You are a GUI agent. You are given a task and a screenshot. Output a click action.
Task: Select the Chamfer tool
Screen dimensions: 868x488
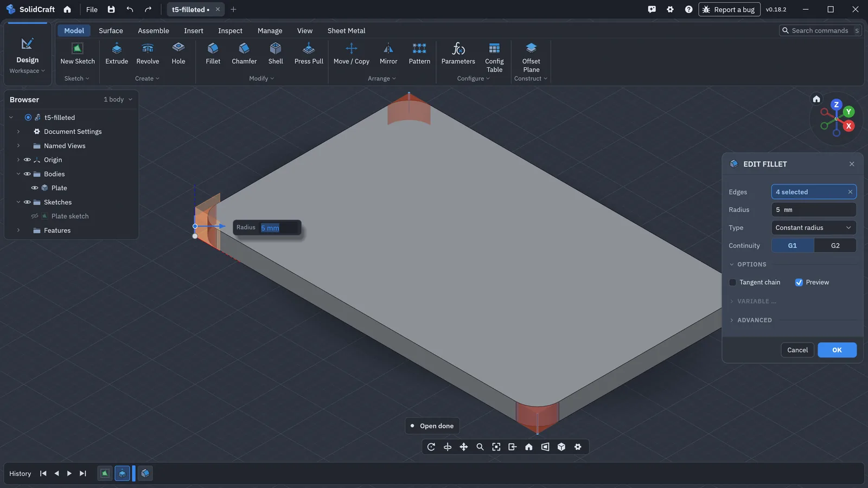[x=244, y=54]
